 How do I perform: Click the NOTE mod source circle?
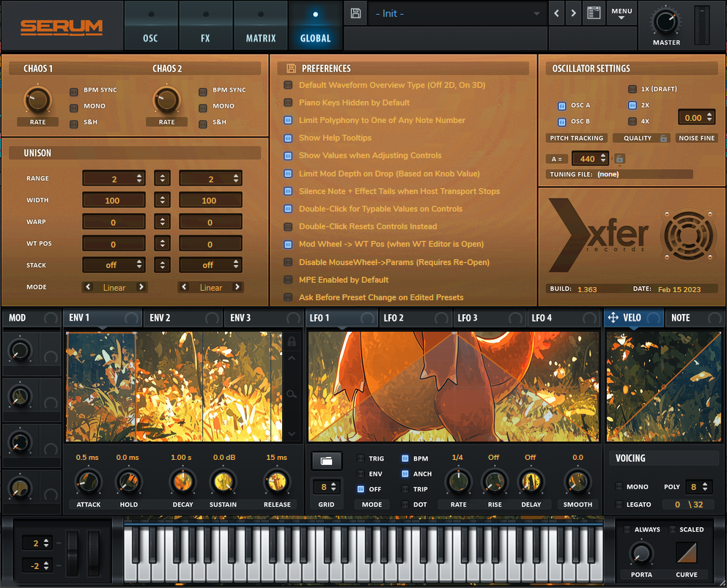pos(715,318)
